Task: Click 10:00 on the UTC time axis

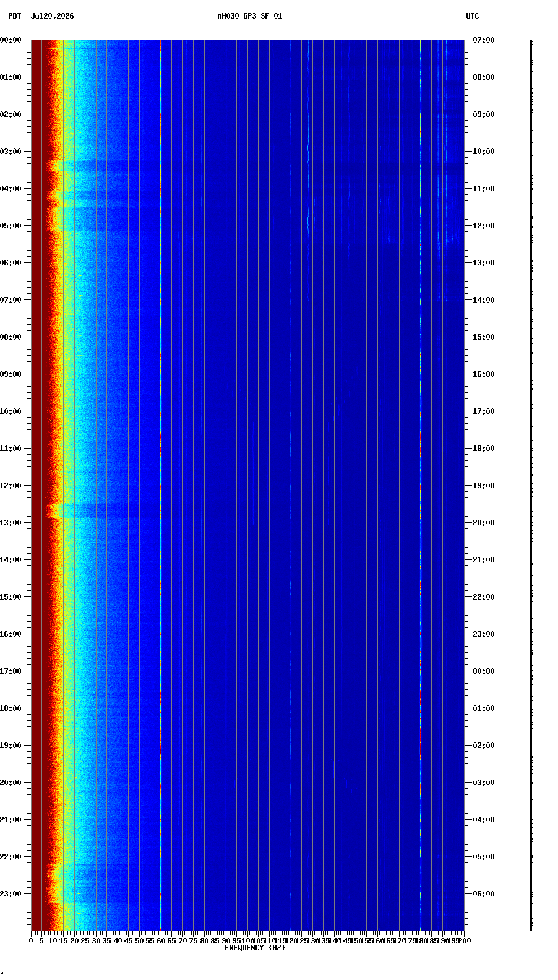Action: 484,152
